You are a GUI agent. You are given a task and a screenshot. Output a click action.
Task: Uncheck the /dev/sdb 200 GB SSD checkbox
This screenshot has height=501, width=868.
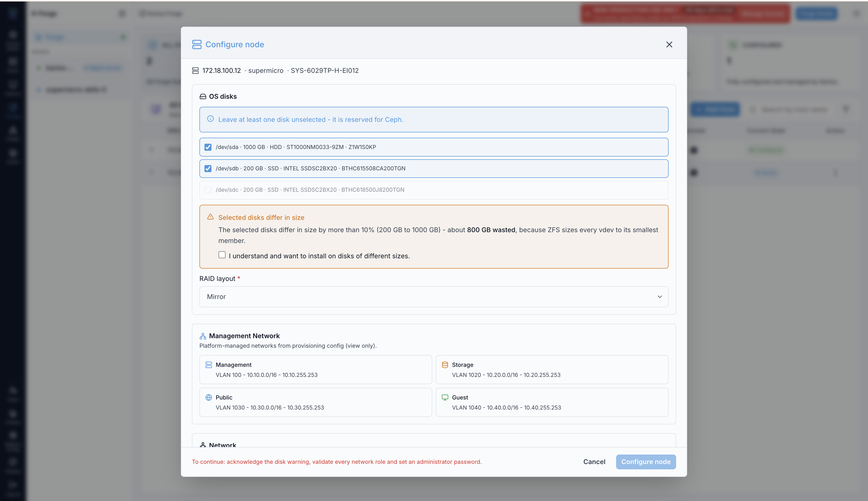208,169
